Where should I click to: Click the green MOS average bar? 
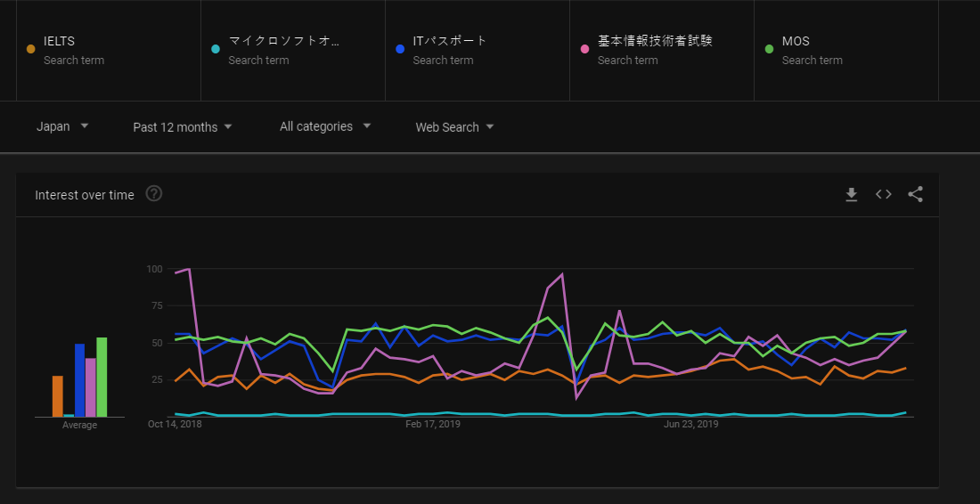(102, 377)
